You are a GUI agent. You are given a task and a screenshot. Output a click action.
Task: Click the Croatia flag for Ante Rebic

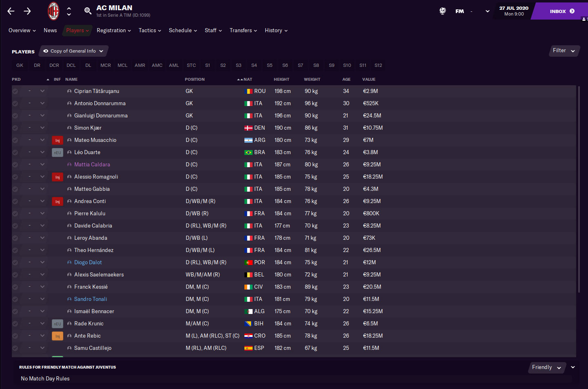click(x=248, y=336)
